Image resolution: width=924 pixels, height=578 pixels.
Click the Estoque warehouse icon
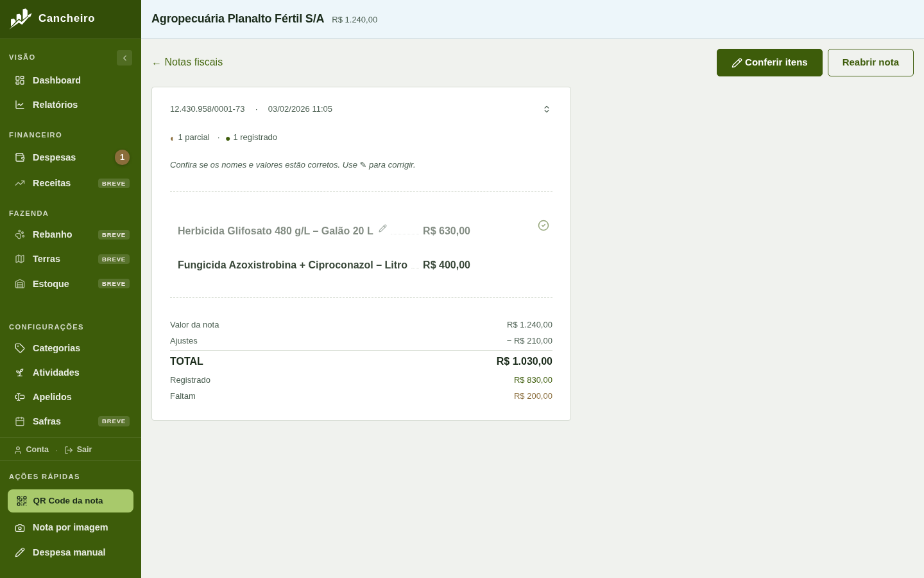[20, 284]
